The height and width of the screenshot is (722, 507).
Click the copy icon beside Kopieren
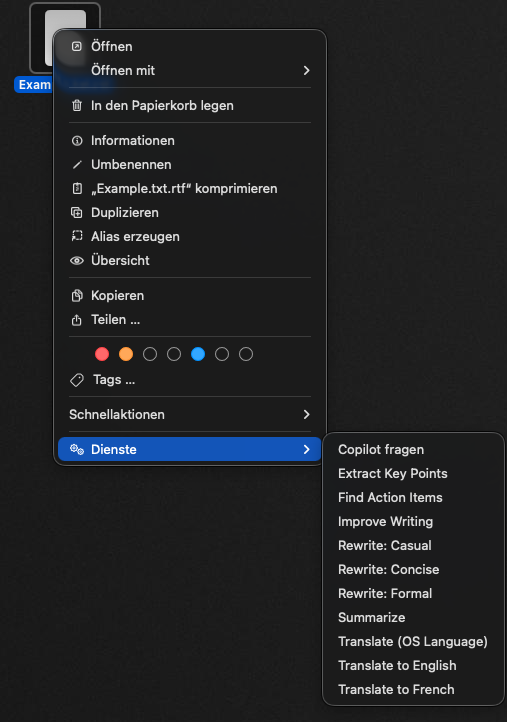tap(77, 296)
